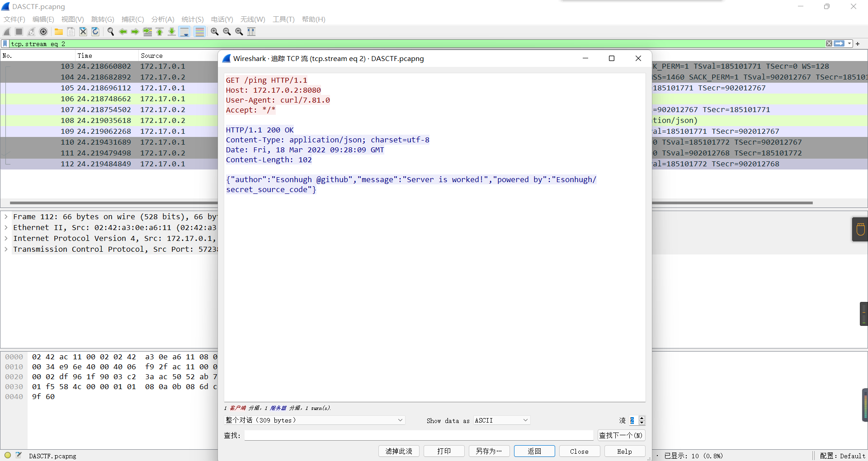This screenshot has height=461, width=868.
Task: Open capture file properties from the status bar
Action: (x=19, y=455)
